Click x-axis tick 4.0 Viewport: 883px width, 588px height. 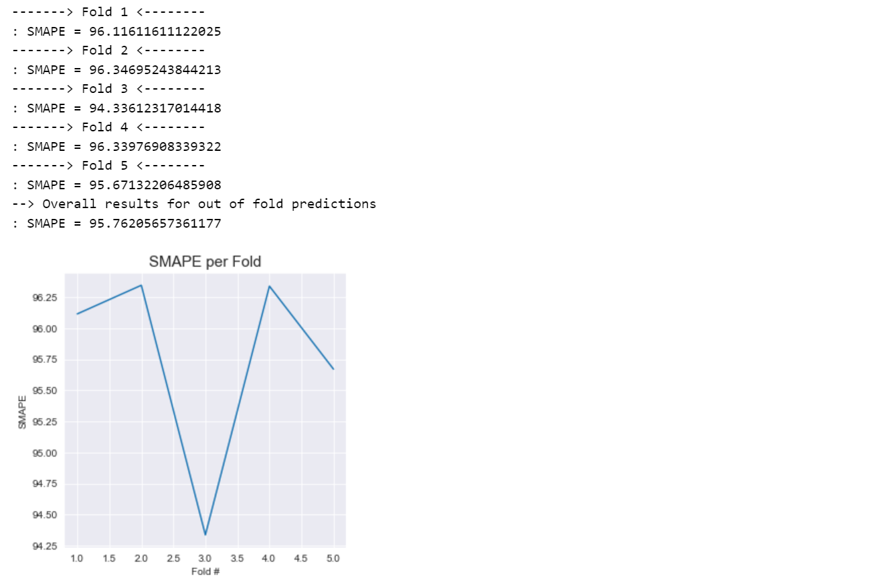point(269,558)
